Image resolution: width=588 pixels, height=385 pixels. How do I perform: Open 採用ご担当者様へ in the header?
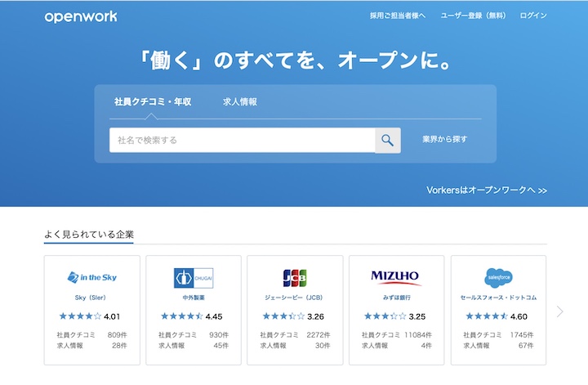click(397, 16)
